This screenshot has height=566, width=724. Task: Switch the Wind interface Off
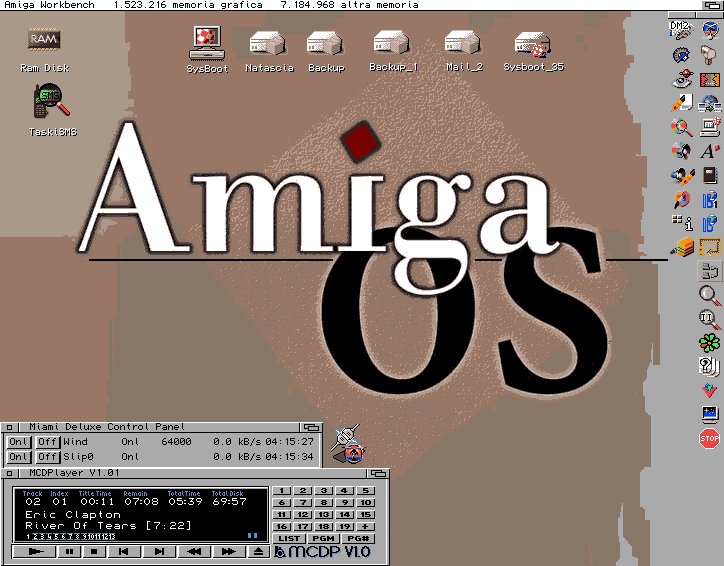pyautogui.click(x=47, y=442)
